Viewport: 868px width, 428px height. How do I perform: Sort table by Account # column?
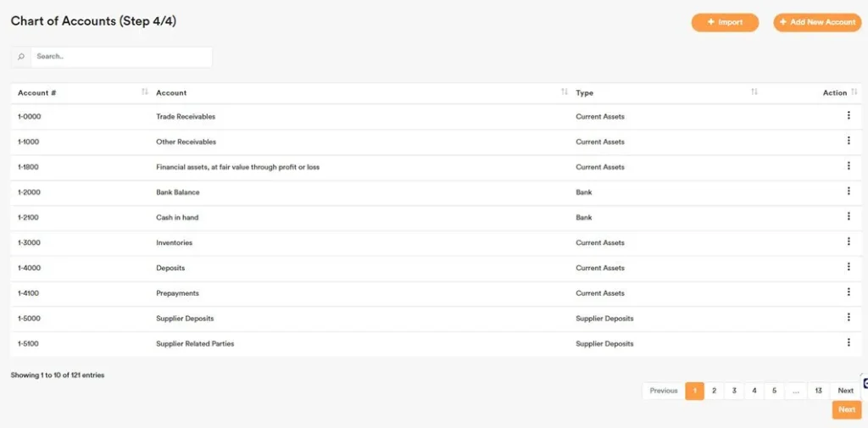(144, 92)
